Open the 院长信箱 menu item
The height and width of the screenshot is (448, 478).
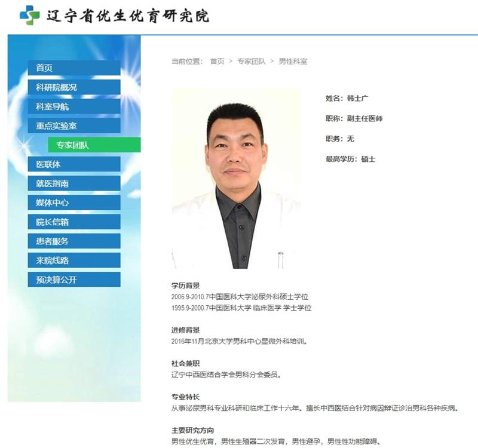pyautogui.click(x=74, y=222)
